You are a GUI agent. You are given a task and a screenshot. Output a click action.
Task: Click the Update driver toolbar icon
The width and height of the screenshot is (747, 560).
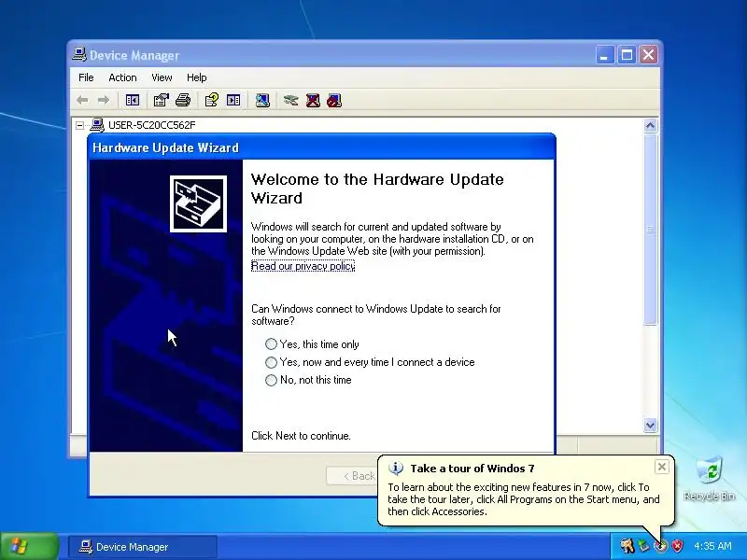pyautogui.click(x=290, y=101)
